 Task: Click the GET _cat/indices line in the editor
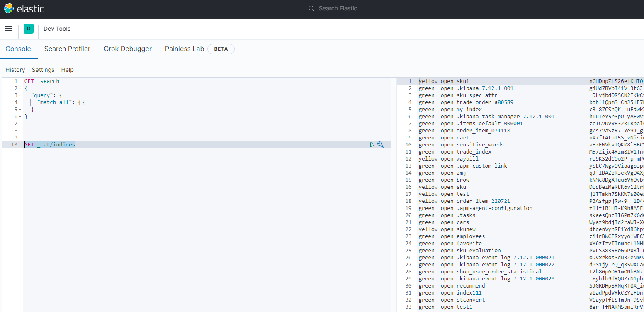50,145
